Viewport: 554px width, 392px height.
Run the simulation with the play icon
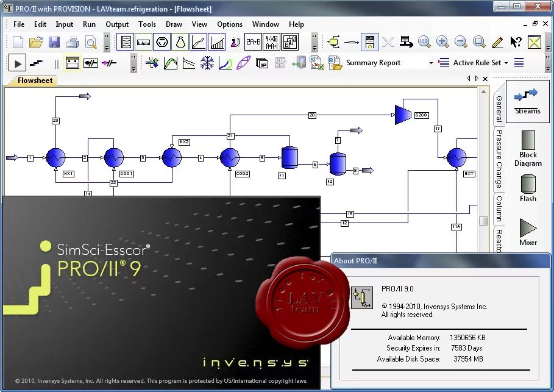pos(17,63)
